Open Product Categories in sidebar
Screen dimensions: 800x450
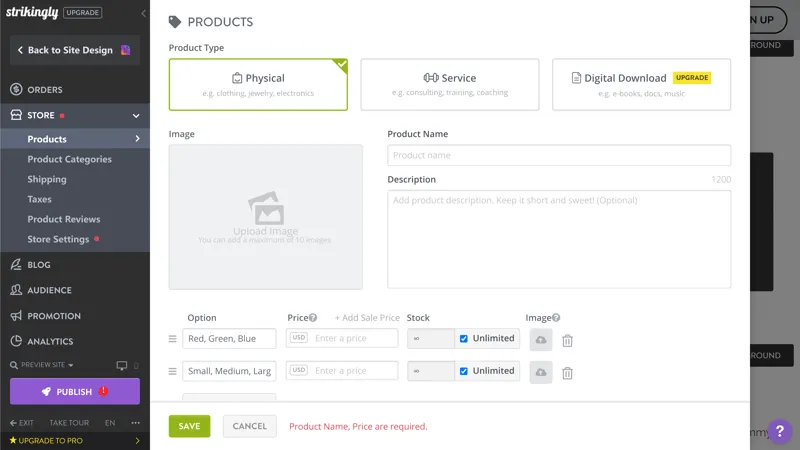[x=69, y=160]
